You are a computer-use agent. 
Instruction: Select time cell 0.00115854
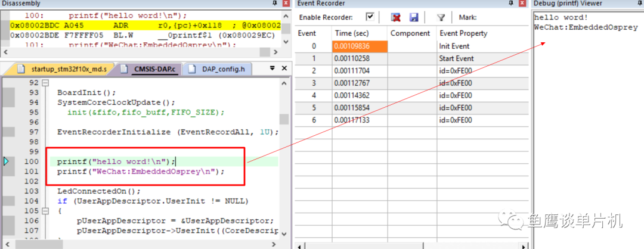coord(360,107)
